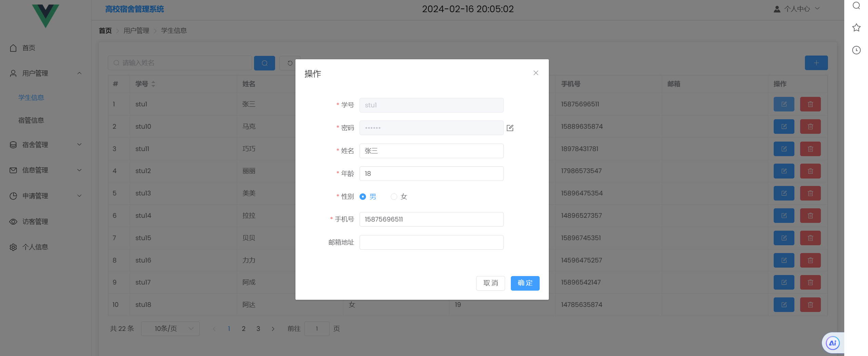The image size is (868, 356).
Task: Edit the stu13 row
Action: 784,193
